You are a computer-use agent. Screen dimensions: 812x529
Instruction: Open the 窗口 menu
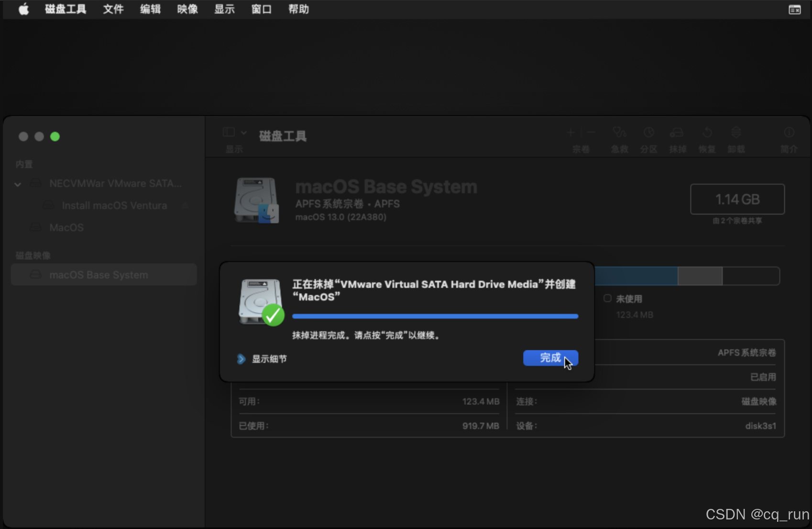pyautogui.click(x=262, y=9)
